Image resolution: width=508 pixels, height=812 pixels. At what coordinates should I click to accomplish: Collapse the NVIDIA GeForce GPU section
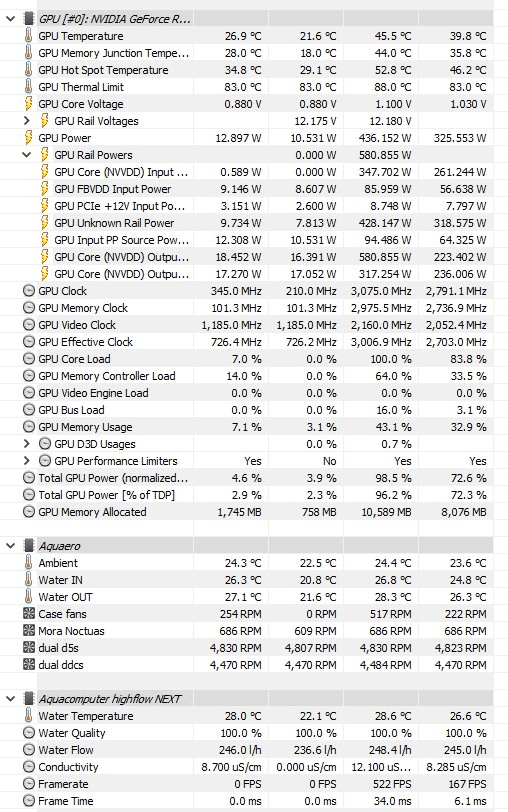tap(10, 19)
